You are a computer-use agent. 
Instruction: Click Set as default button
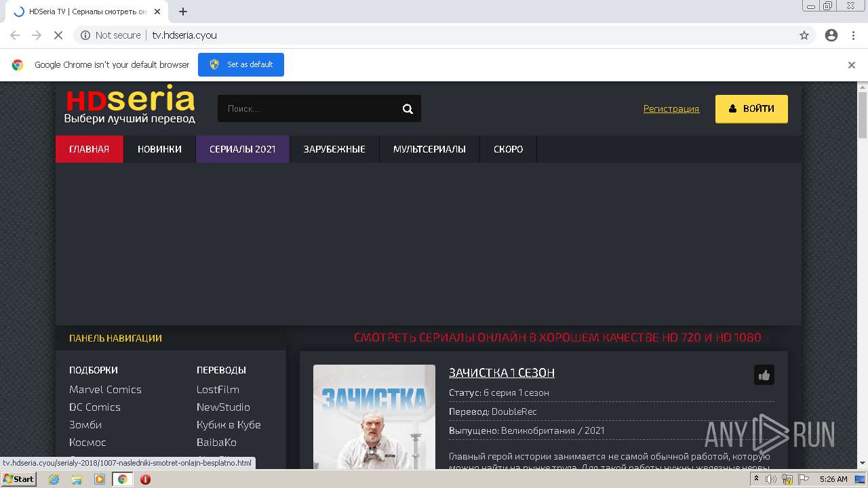241,65
